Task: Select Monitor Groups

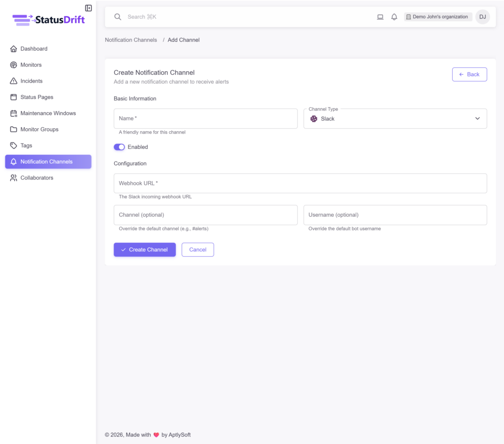Action: (38, 129)
